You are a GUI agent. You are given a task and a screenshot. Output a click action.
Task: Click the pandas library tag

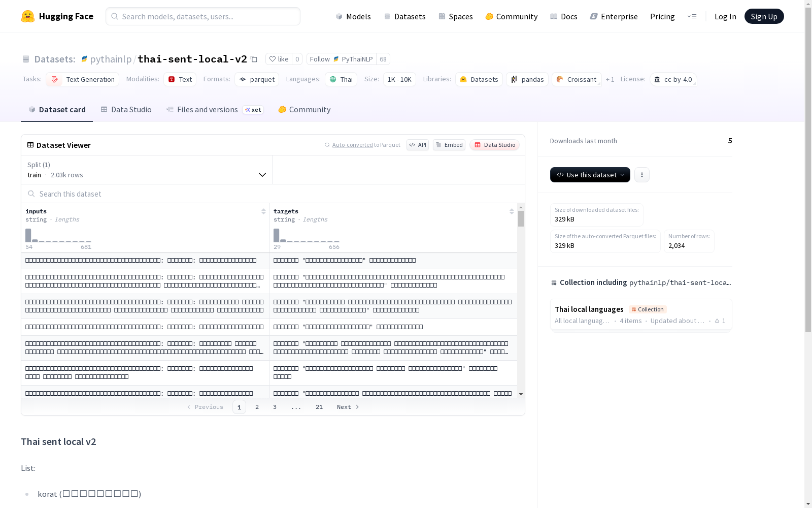pos(527,79)
